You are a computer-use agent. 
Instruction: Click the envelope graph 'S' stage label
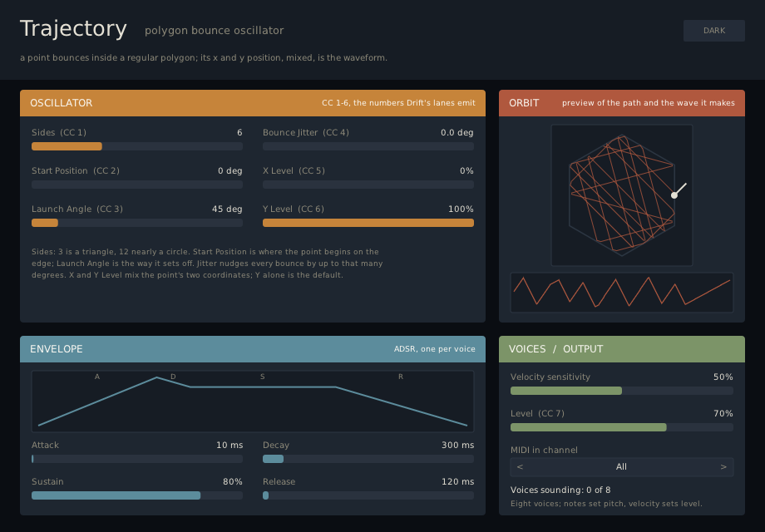[x=263, y=377]
